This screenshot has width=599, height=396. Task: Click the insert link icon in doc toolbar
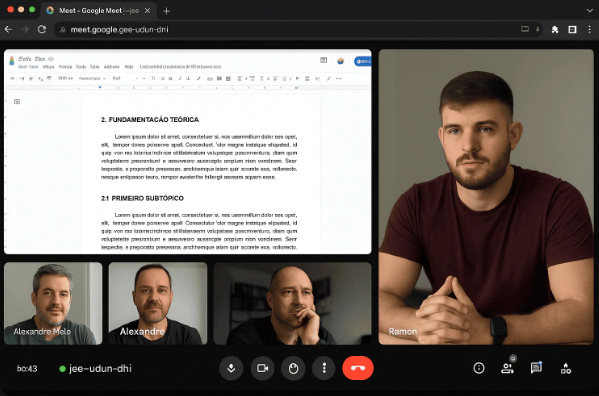tap(210, 79)
